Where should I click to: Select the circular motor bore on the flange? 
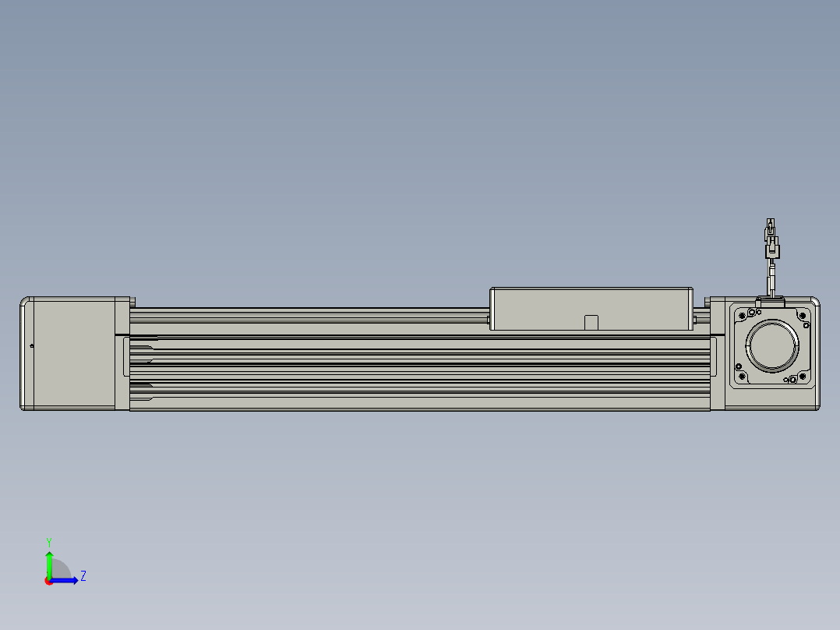(772, 345)
